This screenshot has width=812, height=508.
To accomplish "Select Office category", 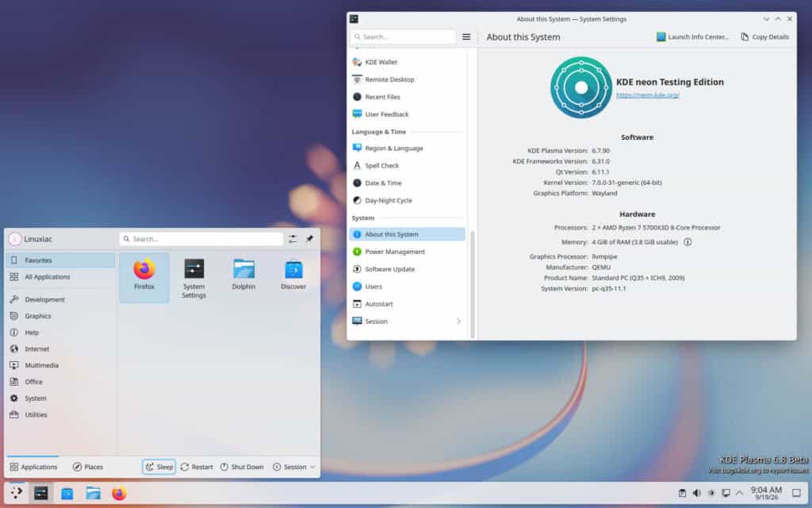I will (x=60, y=382).
